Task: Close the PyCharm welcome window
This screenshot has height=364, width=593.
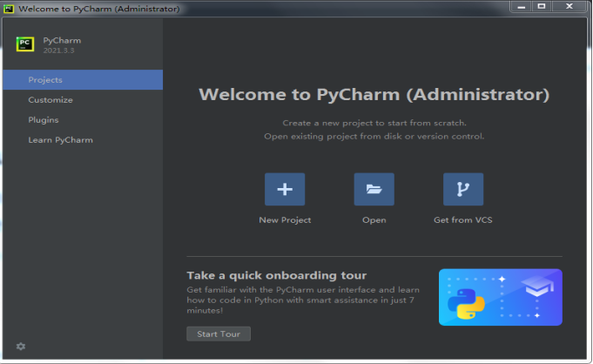Action: tap(569, 6)
